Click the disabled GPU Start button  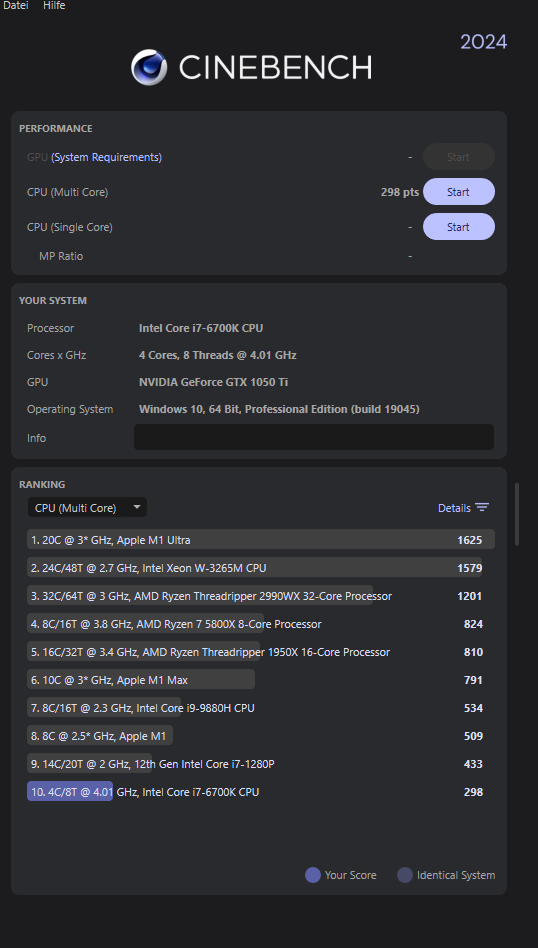click(458, 157)
